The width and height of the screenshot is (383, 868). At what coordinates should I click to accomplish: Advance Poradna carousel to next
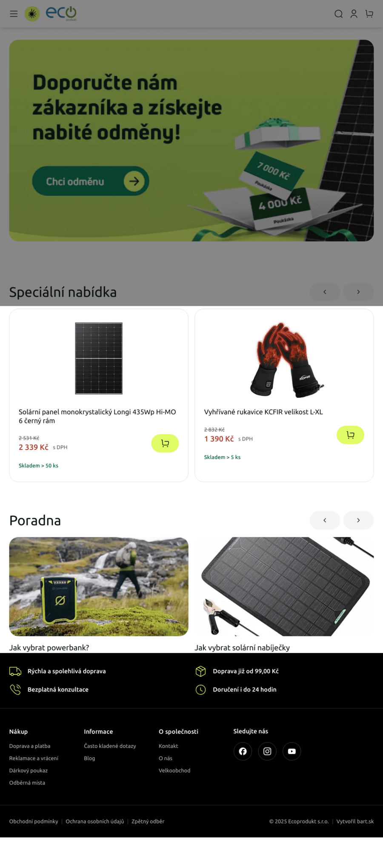358,520
